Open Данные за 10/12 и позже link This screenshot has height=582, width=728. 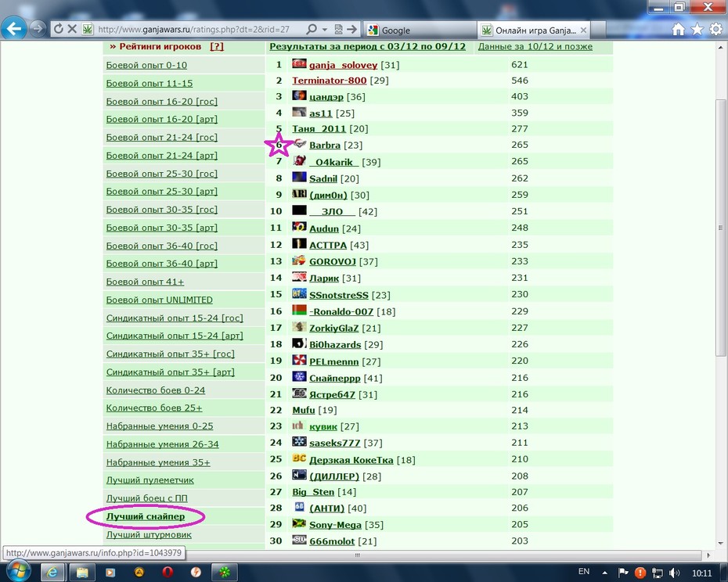(x=535, y=46)
